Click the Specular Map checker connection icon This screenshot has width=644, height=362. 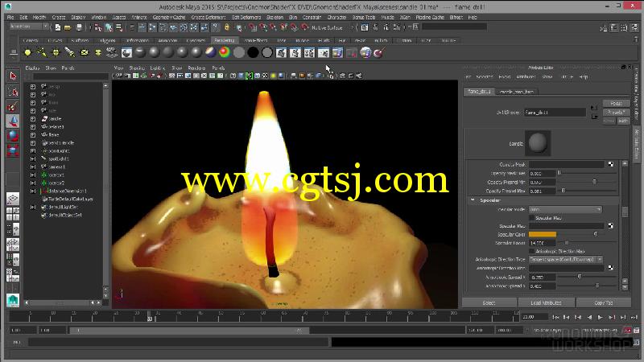click(x=611, y=226)
